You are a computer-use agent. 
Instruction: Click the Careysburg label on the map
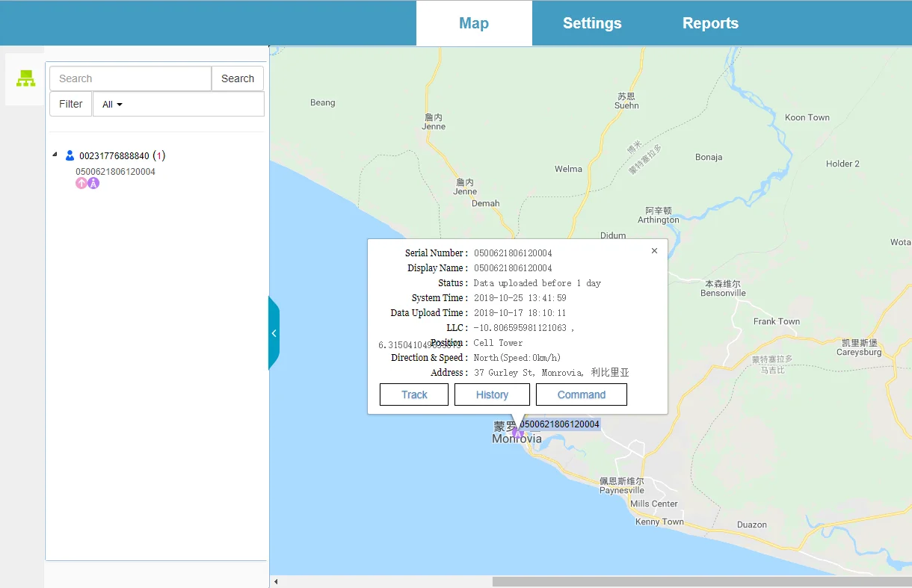[859, 352]
